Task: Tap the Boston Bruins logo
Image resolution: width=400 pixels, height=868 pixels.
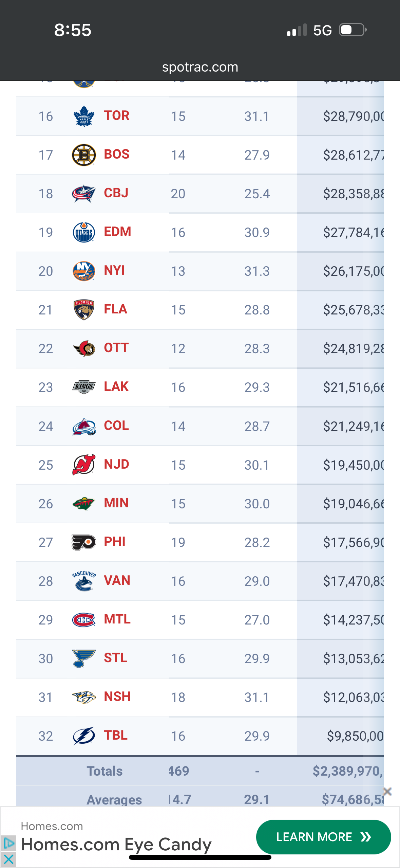Action: click(x=84, y=155)
